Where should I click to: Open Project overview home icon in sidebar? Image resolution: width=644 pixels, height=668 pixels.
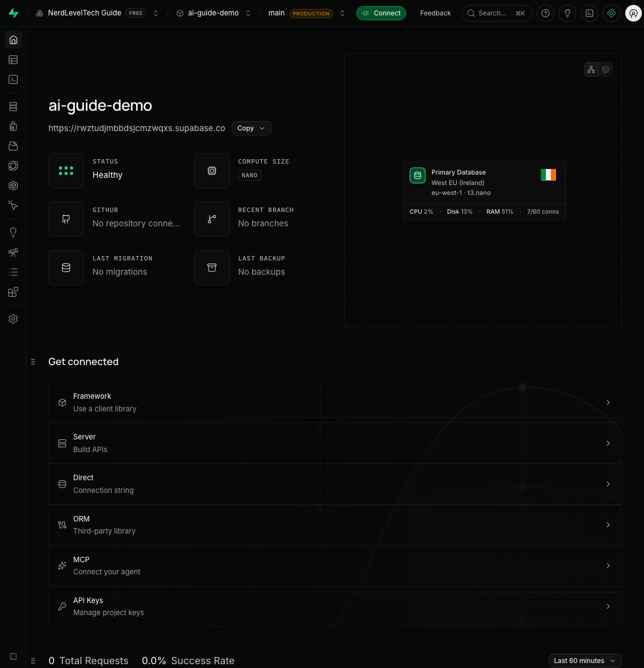point(13,40)
